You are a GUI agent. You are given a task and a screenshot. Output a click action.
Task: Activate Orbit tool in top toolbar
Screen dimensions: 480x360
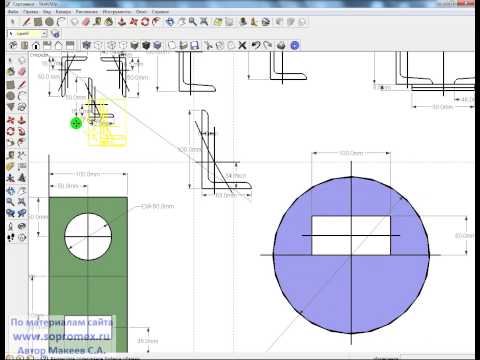pyautogui.click(x=170, y=22)
